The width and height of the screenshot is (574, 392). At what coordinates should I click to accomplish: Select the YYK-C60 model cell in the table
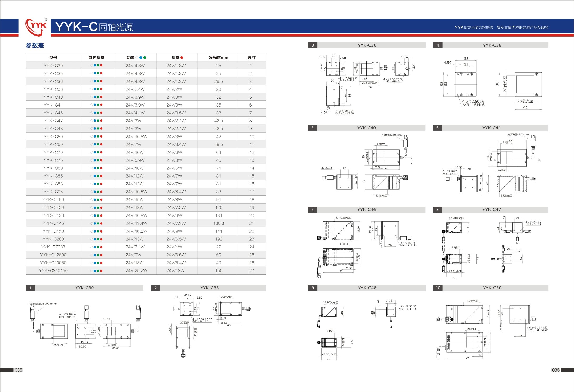[x=53, y=144]
